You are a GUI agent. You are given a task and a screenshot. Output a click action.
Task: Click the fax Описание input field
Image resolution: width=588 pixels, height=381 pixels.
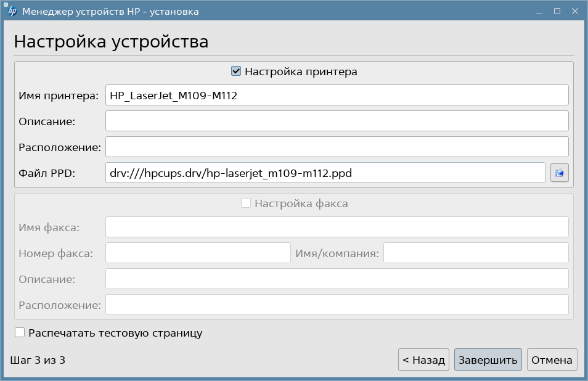pyautogui.click(x=337, y=279)
